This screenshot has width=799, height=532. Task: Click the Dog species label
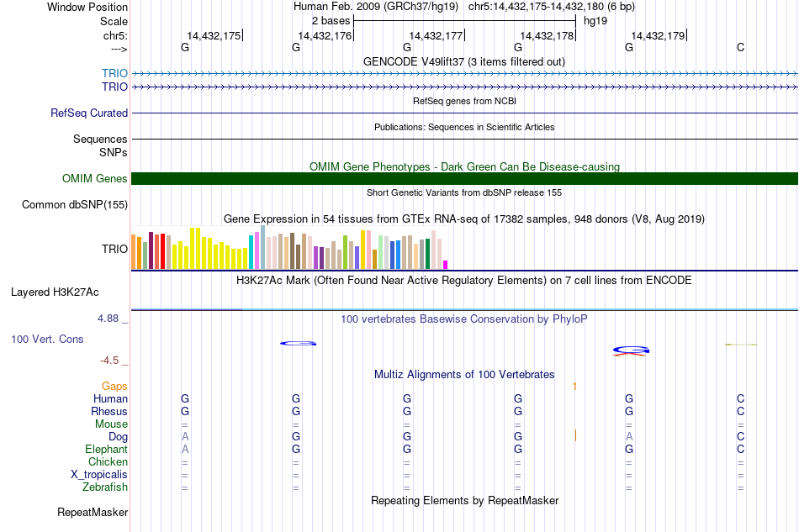pos(119,437)
